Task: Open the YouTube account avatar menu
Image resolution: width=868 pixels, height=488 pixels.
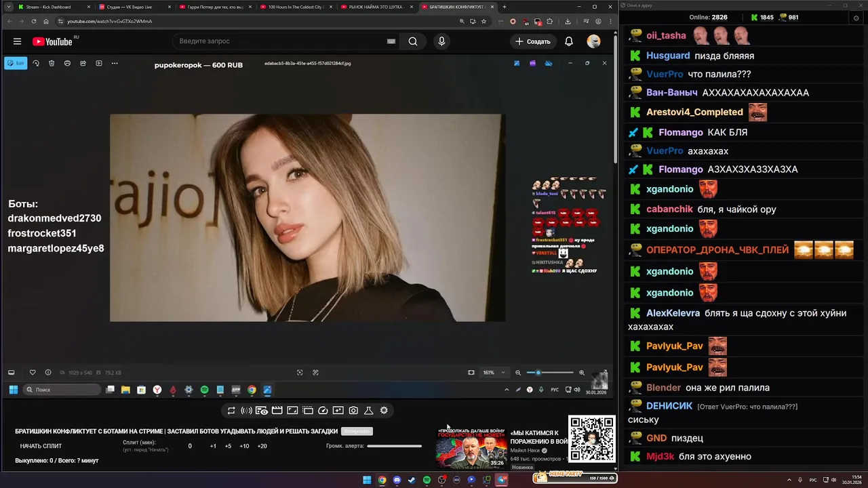Action: click(x=593, y=41)
